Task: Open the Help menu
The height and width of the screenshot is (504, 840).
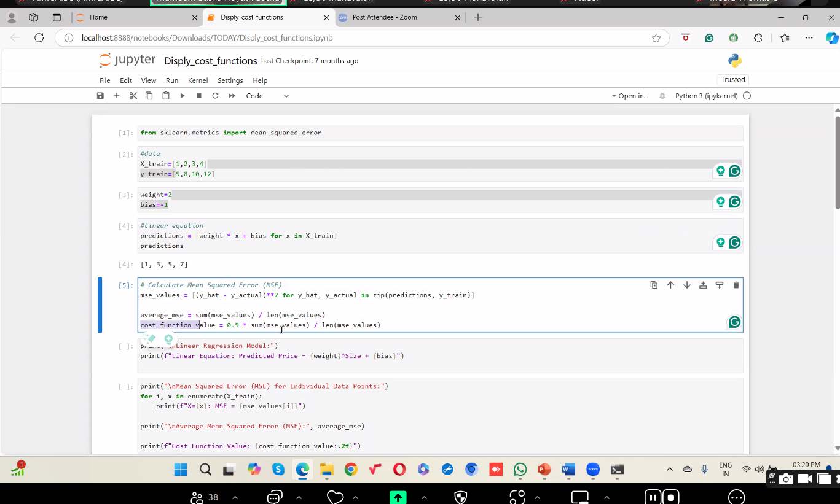Action: [x=260, y=80]
